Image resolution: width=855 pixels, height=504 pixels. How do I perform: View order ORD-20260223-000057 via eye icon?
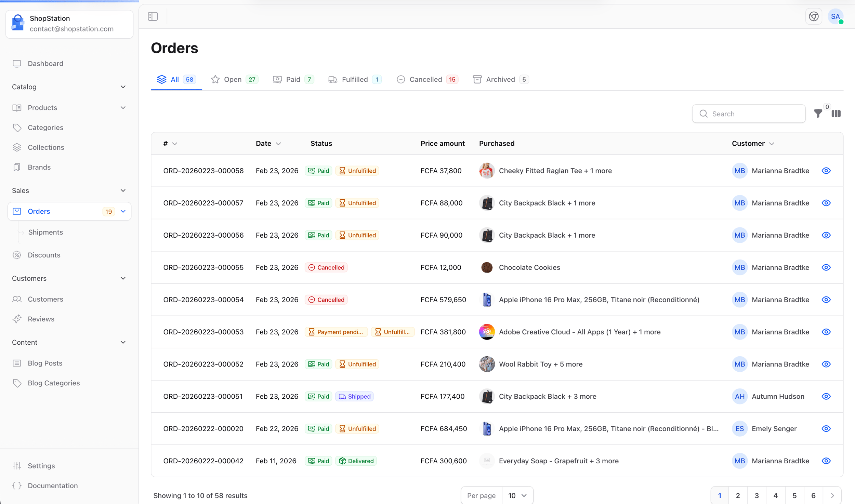click(x=826, y=203)
